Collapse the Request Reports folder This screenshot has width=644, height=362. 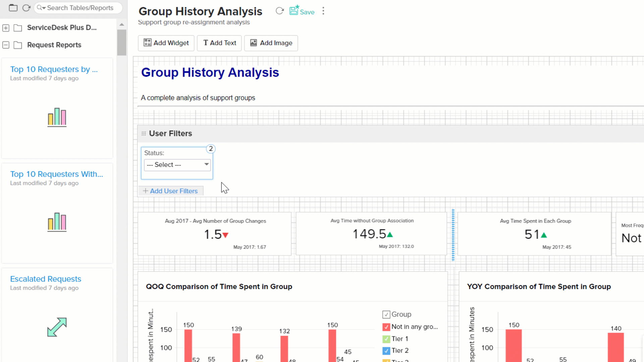point(6,45)
